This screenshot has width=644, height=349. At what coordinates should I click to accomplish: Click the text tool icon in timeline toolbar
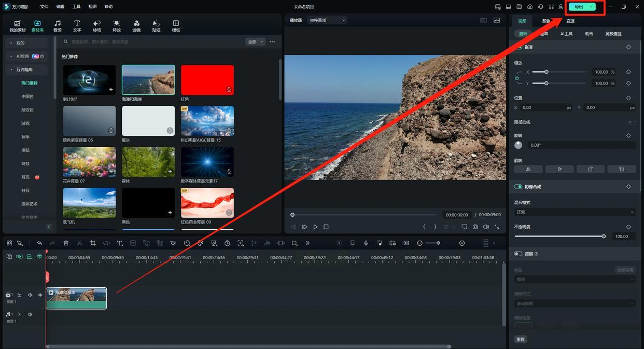[120, 243]
